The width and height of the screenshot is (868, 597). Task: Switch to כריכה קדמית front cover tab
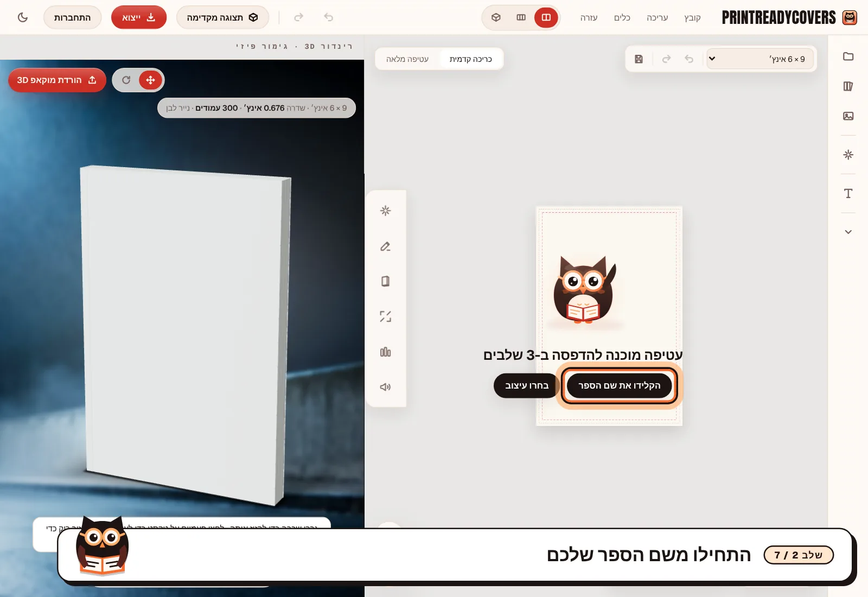470,59
